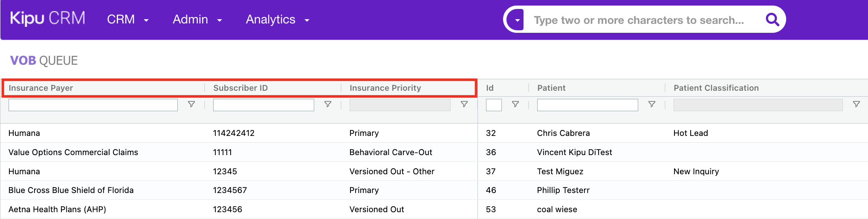Click the magnifying glass search icon
The image size is (868, 219).
coord(772,20)
